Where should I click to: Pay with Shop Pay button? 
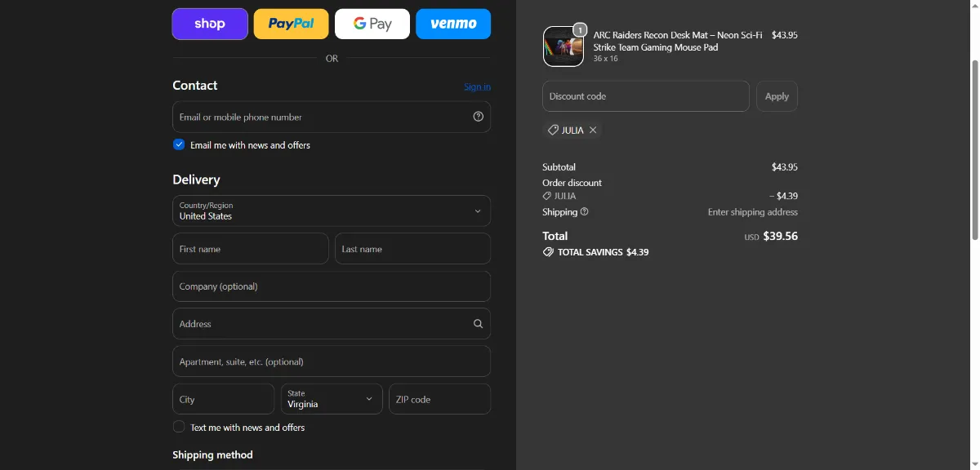210,24
